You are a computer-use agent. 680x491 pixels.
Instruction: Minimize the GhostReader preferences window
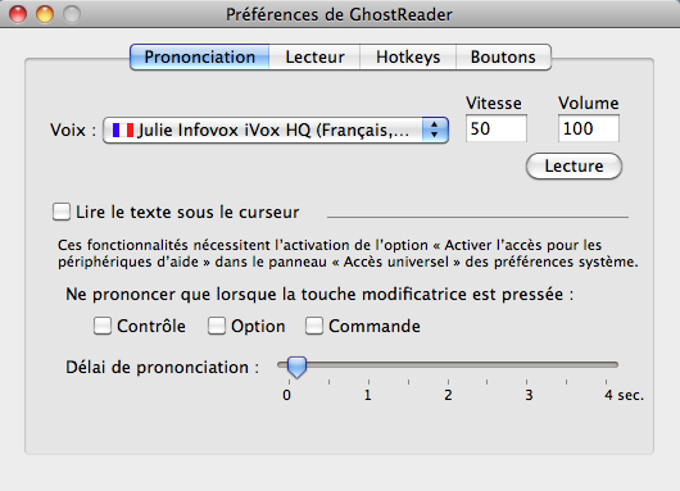tap(45, 14)
